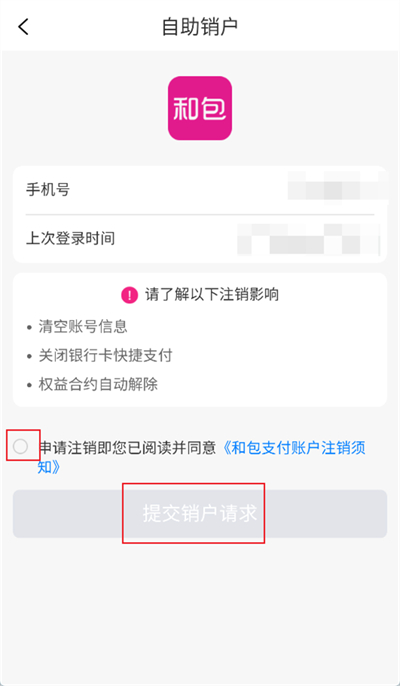Tap the 自助销户 page title
This screenshot has height=686, width=400.
200,27
